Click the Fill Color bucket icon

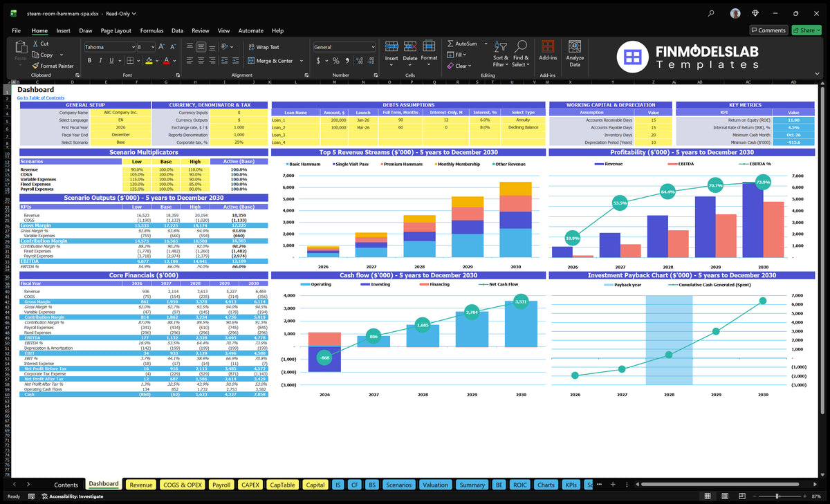(x=149, y=61)
